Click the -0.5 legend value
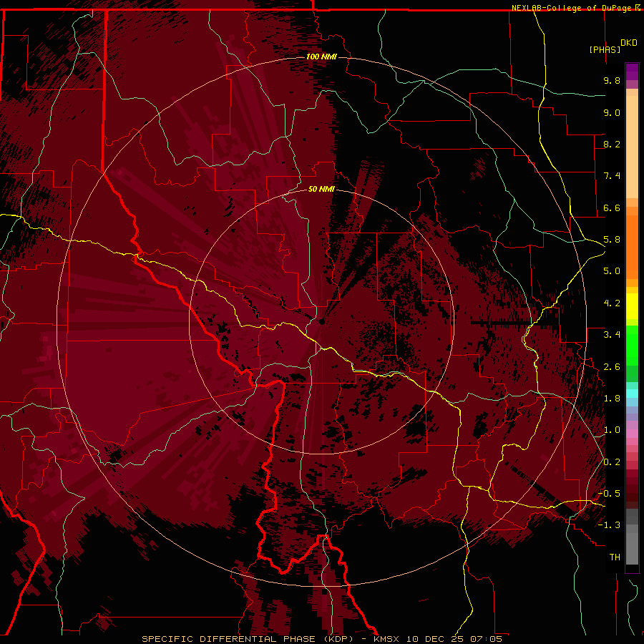This screenshot has height=644, width=644. coord(609,494)
